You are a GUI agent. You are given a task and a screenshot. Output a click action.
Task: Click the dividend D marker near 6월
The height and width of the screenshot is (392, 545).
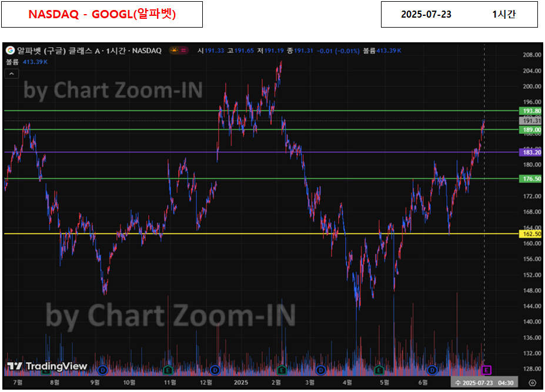tap(432, 370)
